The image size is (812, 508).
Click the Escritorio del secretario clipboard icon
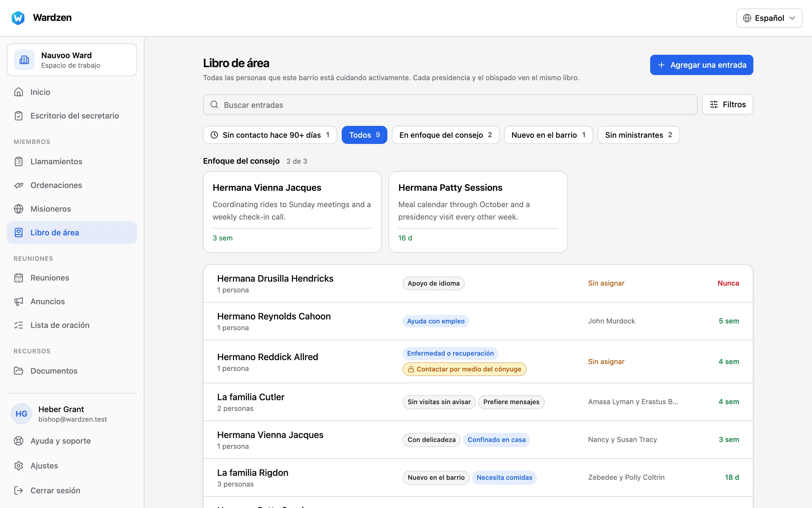pyautogui.click(x=19, y=116)
